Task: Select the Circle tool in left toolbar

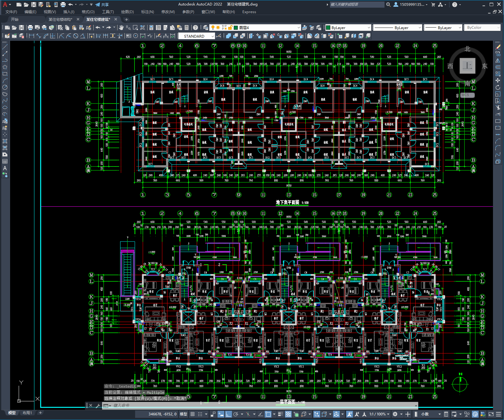Action: tap(5, 87)
